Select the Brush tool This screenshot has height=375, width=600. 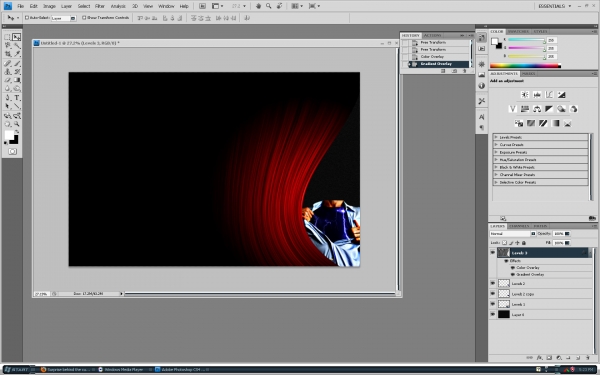17,63
